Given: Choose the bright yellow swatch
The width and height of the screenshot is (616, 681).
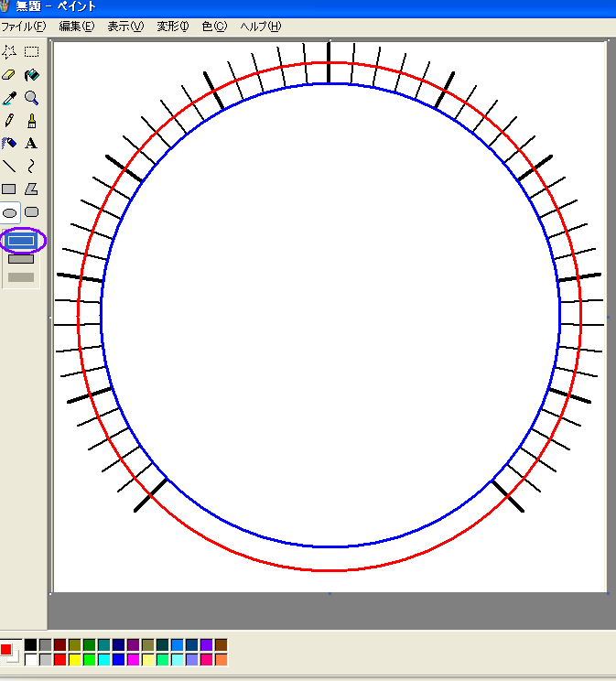Looking at the screenshot, I should (x=75, y=660).
